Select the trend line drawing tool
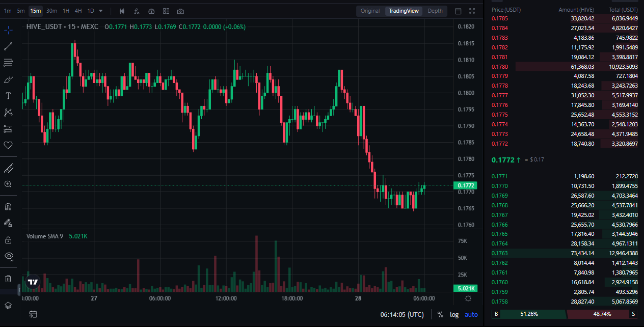Viewport: 644px width, 327px height. click(8, 46)
